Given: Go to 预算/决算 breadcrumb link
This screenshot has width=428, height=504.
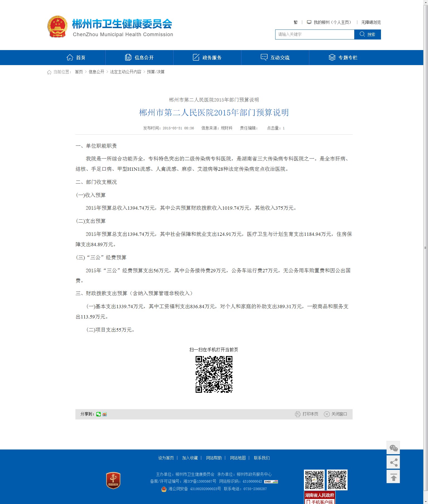Looking at the screenshot, I should point(156,72).
